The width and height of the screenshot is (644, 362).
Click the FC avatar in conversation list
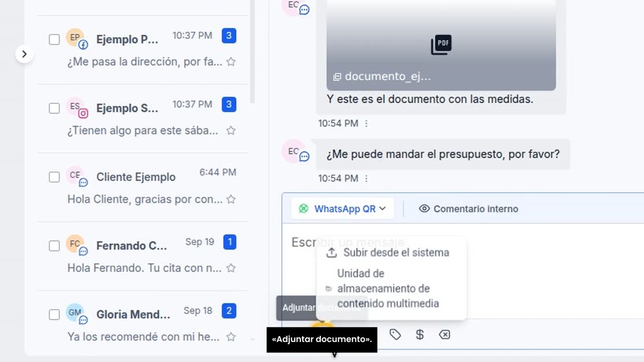(x=76, y=245)
